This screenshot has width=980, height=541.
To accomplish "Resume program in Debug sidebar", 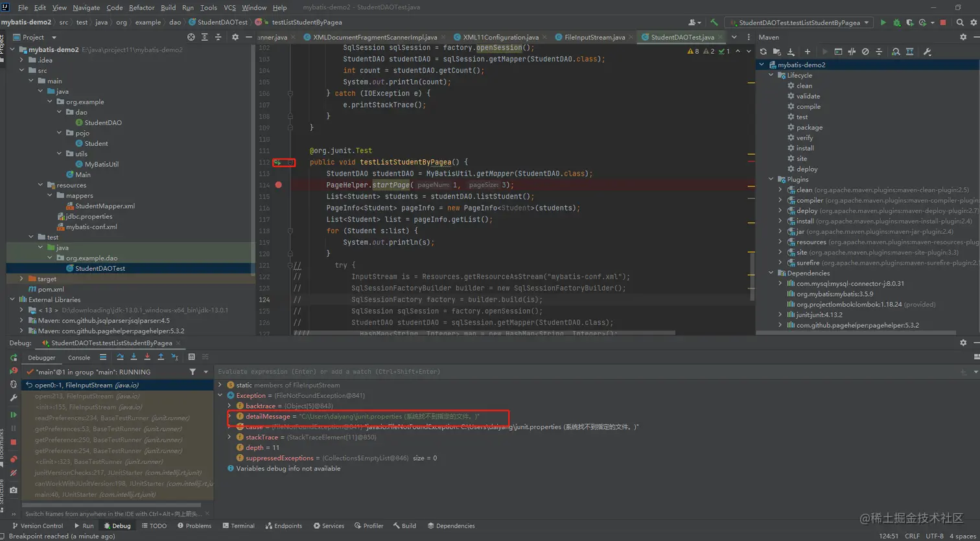I will pyautogui.click(x=14, y=415).
